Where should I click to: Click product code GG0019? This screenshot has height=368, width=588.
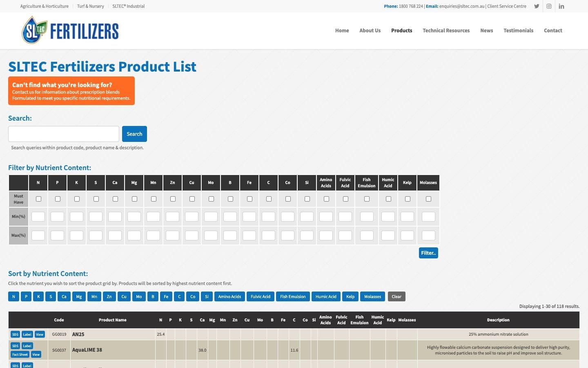(x=59, y=334)
